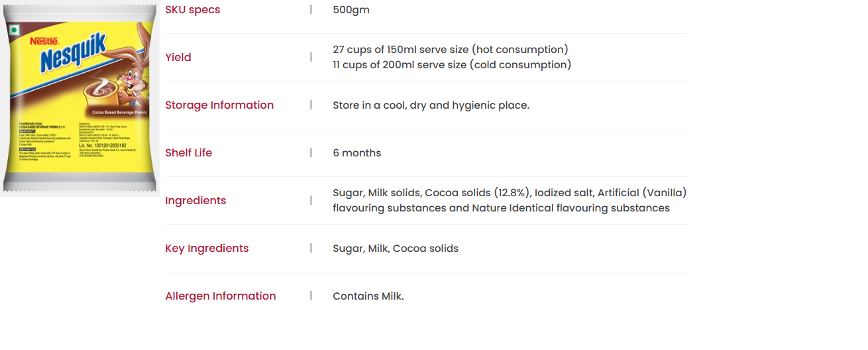
Task: Click the Nestlé logo on the package
Action: tap(44, 41)
